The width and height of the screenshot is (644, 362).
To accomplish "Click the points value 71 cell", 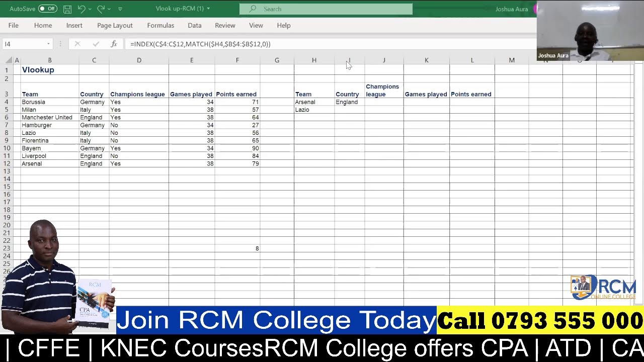I will pos(237,102).
